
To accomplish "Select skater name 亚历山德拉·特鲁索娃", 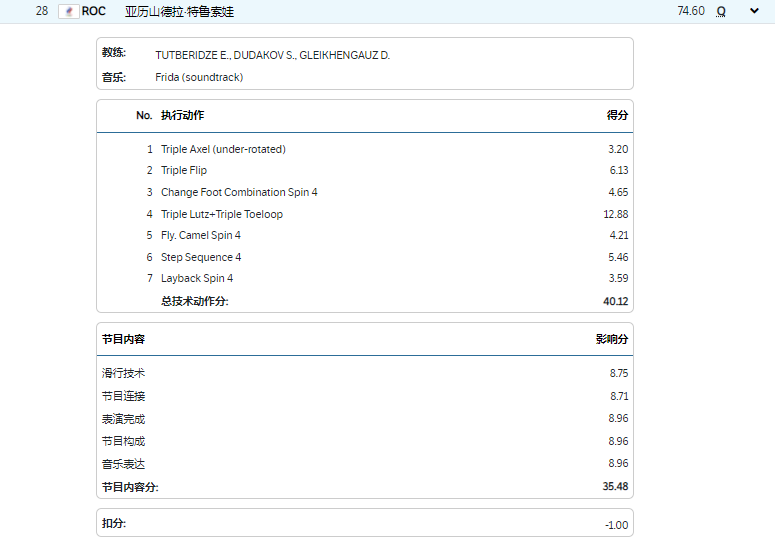I will (x=179, y=11).
